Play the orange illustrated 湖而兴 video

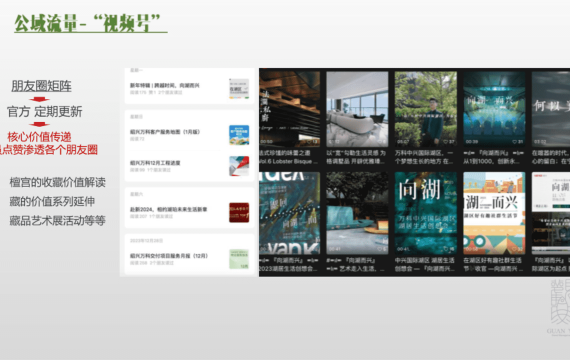coord(494,213)
